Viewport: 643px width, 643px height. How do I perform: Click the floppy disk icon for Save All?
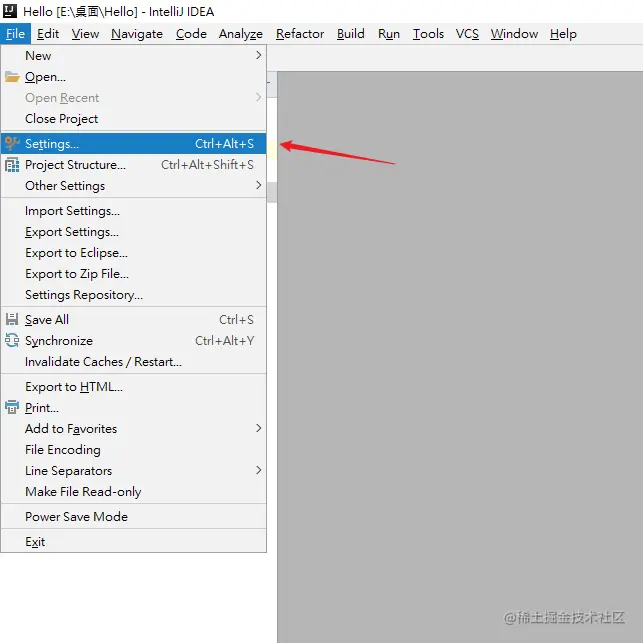click(12, 319)
